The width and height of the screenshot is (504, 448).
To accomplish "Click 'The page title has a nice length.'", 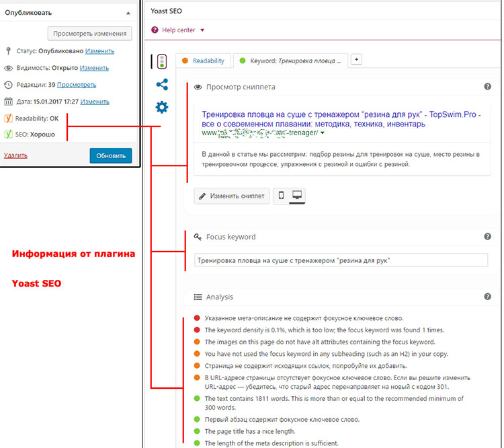I will point(250,431).
